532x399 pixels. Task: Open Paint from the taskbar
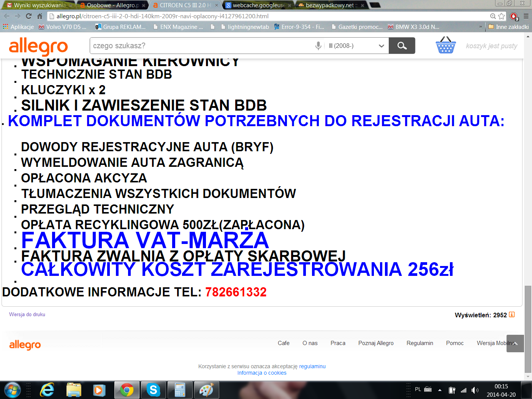pos(207,390)
